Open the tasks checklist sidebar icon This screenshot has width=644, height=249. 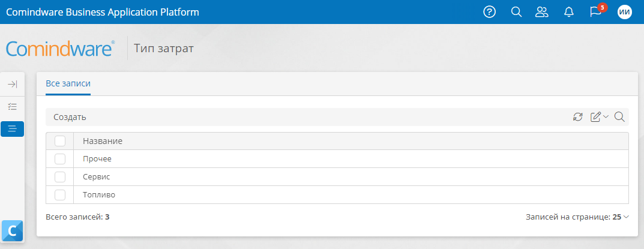[x=13, y=107]
